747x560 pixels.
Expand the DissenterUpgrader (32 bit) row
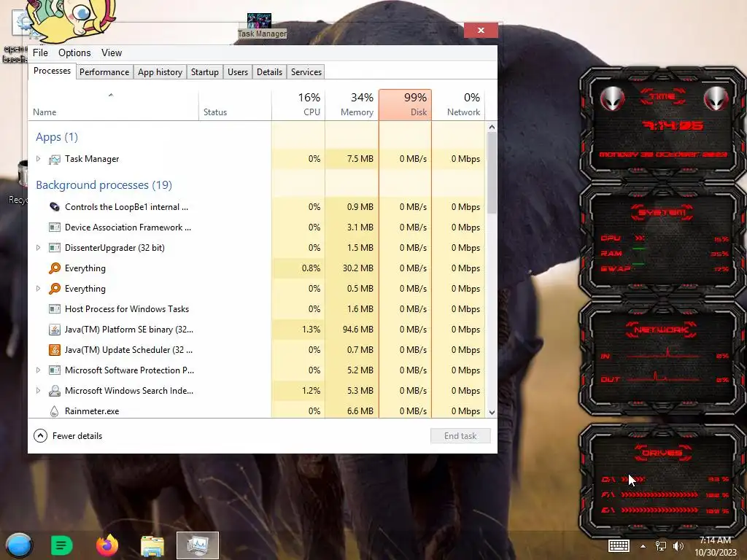coord(38,248)
